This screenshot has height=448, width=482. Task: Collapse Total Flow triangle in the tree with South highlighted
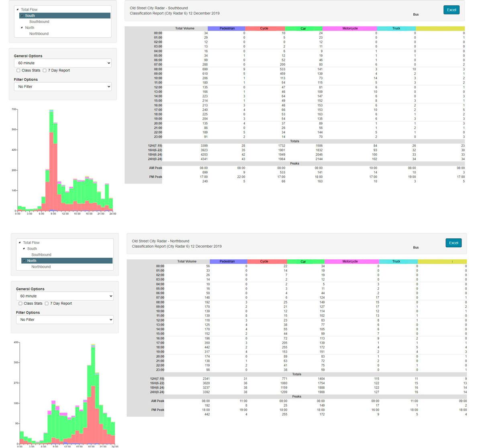pyautogui.click(x=18, y=10)
